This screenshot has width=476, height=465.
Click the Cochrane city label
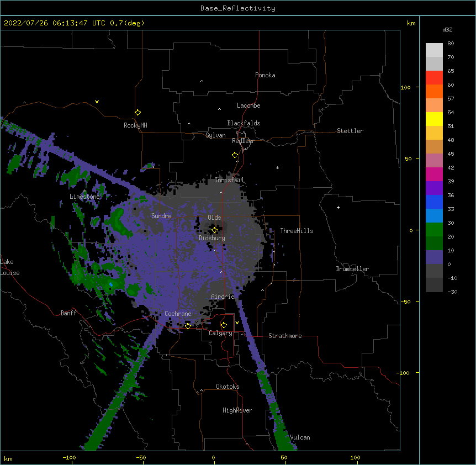click(178, 314)
